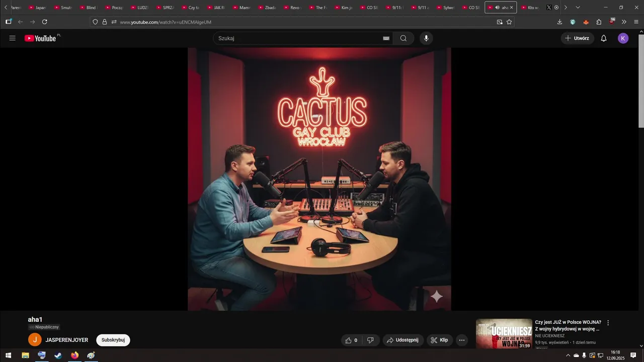Screen dimensions: 644x362
Task: Expand more toolbar tools chevron
Action: (x=624, y=22)
